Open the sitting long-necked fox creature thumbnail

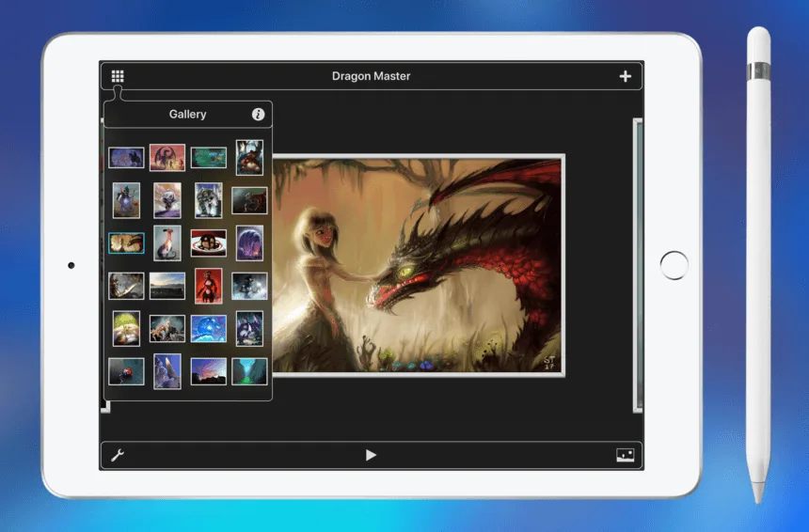click(167, 243)
